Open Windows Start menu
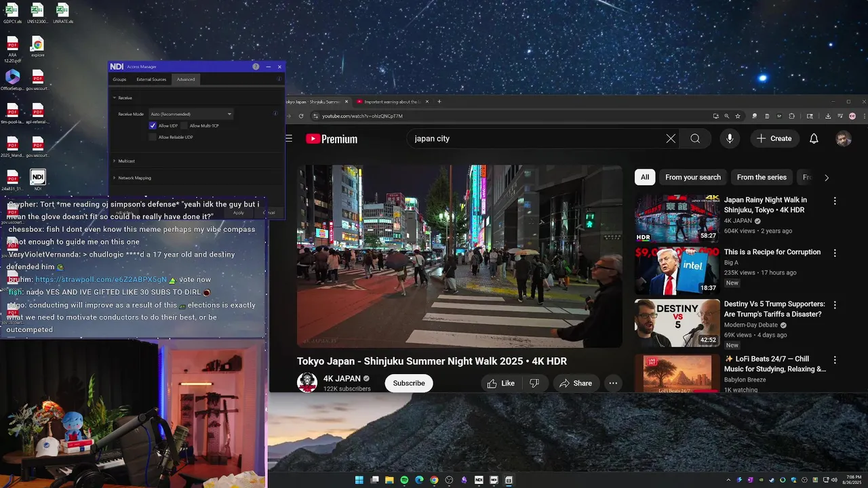 tap(359, 480)
